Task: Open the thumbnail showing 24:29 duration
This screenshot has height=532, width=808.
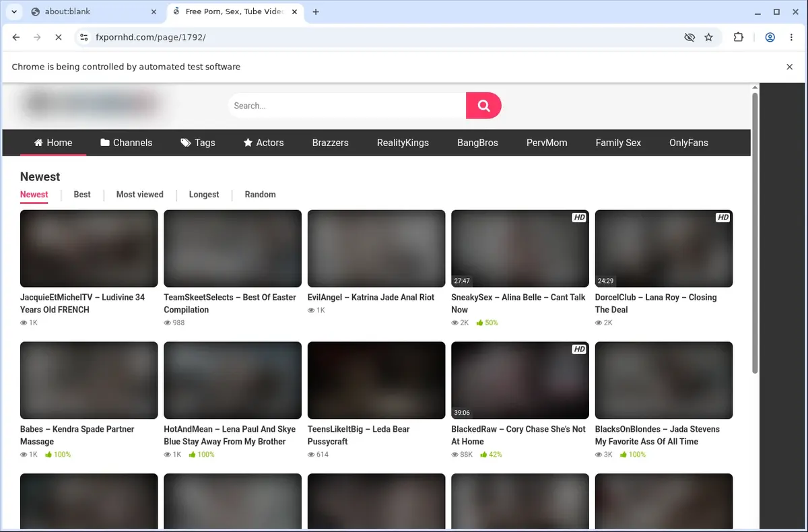Action: tap(664, 248)
